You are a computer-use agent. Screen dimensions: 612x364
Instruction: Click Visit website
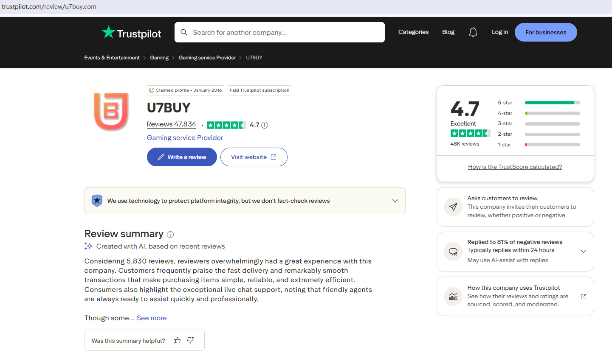pos(254,157)
